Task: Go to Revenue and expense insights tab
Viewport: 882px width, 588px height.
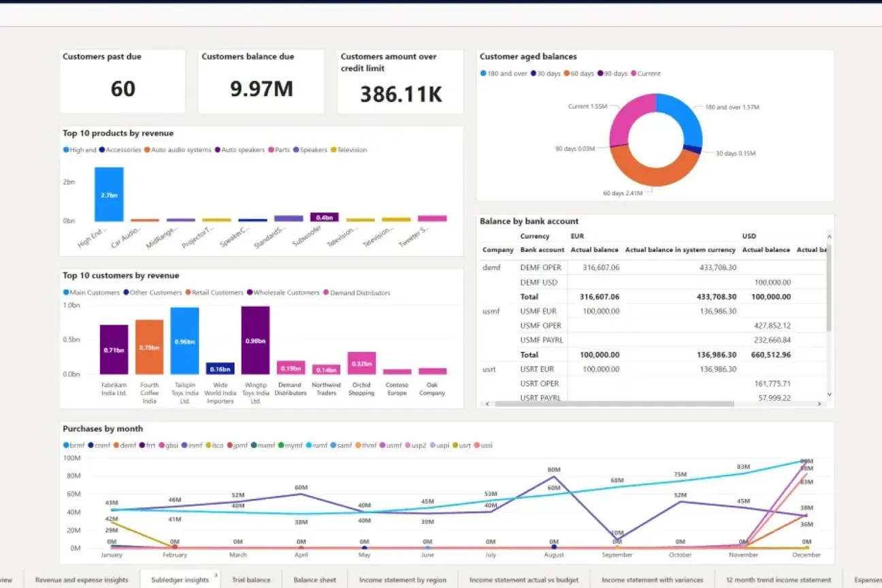Action: pos(82,580)
